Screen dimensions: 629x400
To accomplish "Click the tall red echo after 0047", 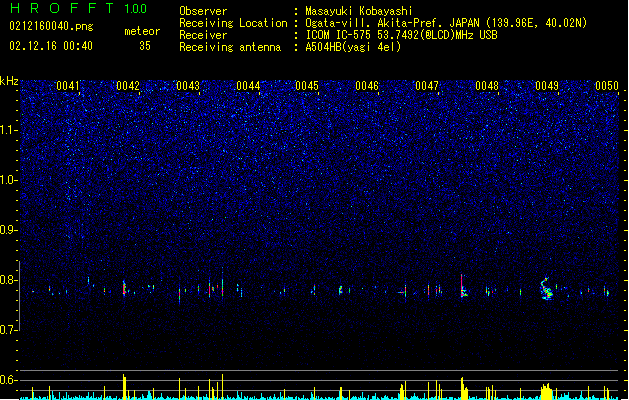I will click(x=463, y=286).
